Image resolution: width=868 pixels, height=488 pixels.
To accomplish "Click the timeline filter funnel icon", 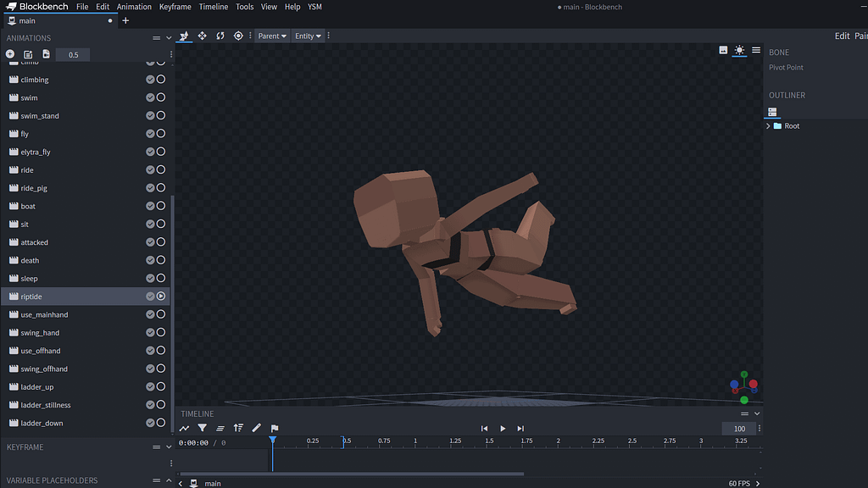I will [x=202, y=428].
